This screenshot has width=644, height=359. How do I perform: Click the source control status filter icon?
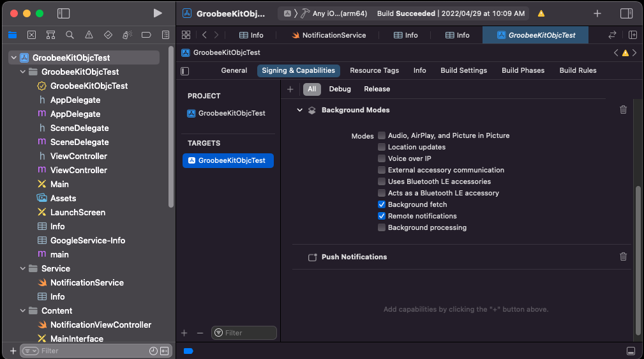[164, 351]
